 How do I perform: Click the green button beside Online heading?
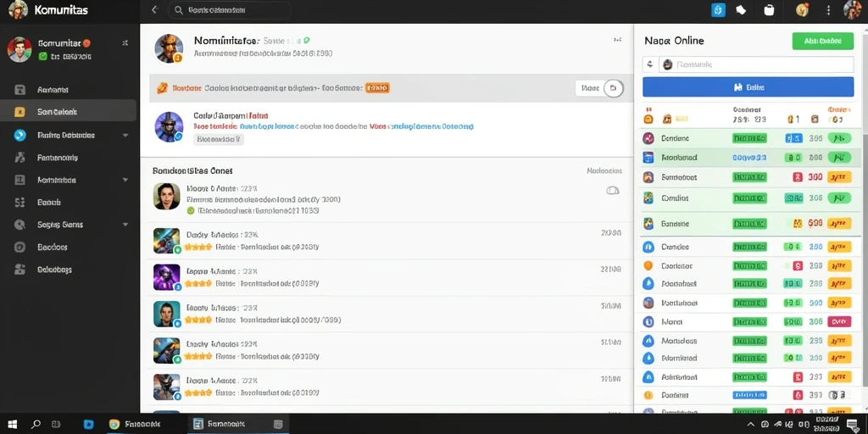pyautogui.click(x=822, y=41)
